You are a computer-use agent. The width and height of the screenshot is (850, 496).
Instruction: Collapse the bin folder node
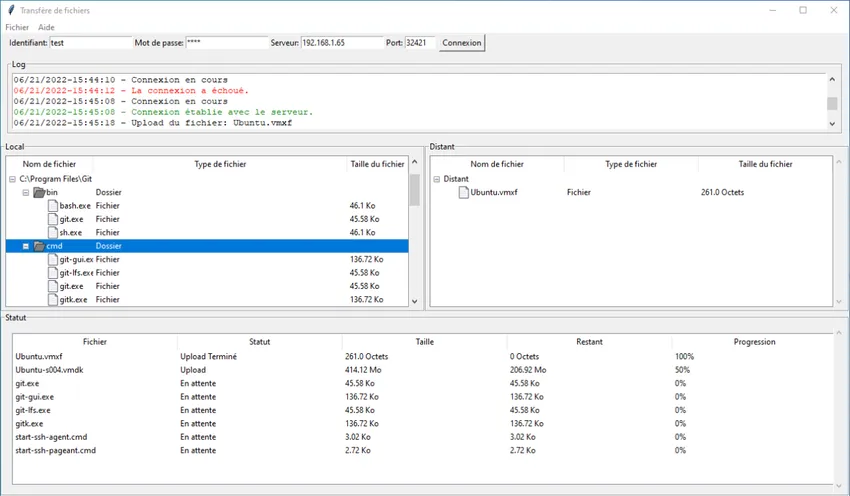pyautogui.click(x=26, y=192)
